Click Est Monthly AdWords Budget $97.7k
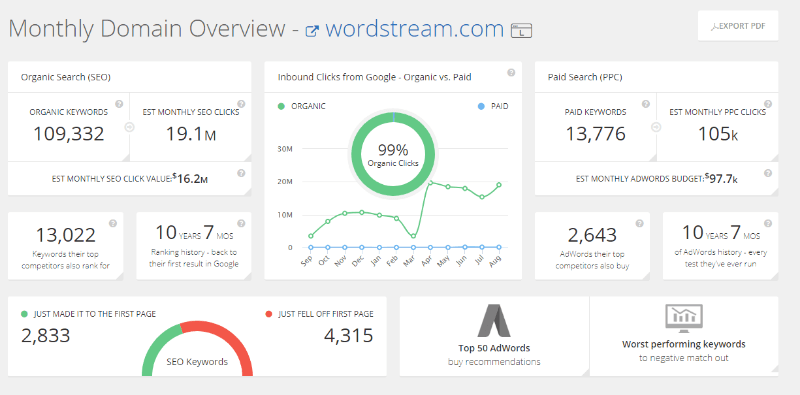This screenshot has width=800, height=395. [657, 179]
